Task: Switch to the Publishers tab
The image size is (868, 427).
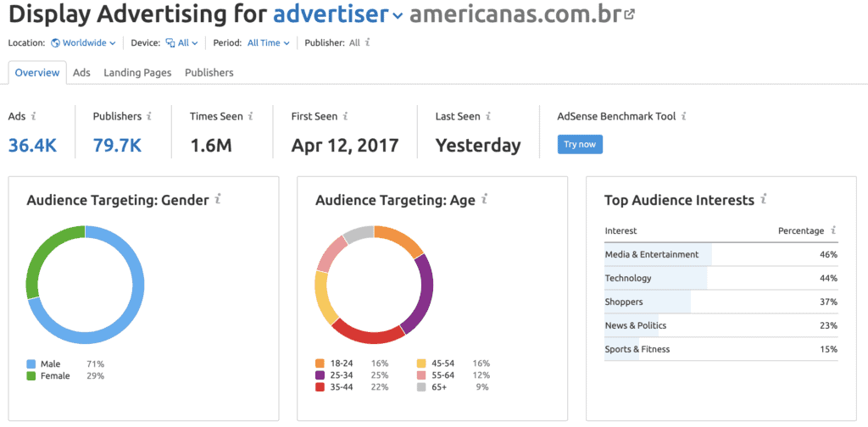Action: point(209,73)
